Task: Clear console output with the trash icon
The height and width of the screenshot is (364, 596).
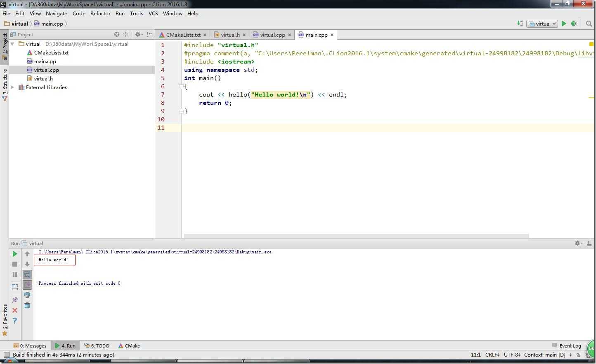Action: 27,305
